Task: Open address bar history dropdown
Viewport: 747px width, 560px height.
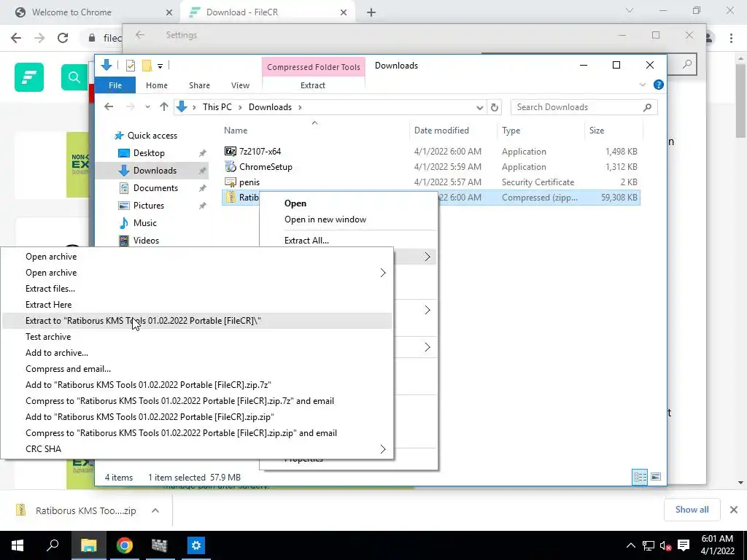Action: [x=479, y=108]
